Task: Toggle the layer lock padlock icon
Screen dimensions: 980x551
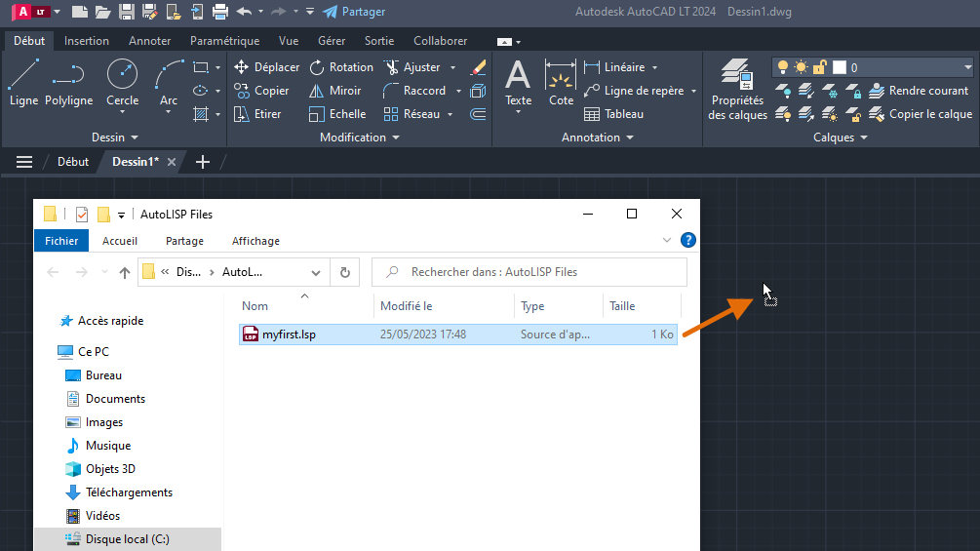Action: (x=820, y=67)
